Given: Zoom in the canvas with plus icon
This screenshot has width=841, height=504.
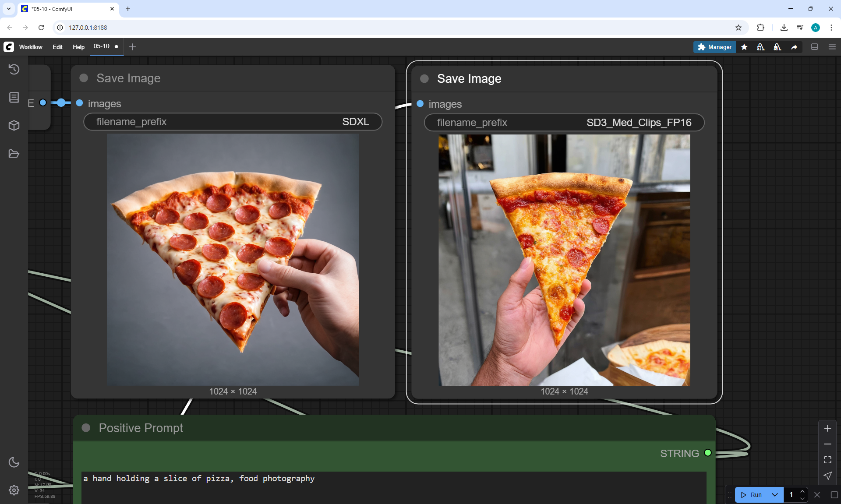Looking at the screenshot, I should click(827, 428).
